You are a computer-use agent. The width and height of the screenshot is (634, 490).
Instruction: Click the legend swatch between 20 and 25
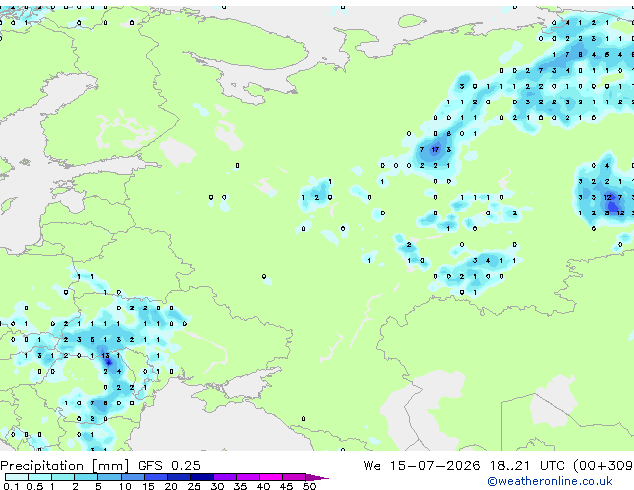[x=179, y=477]
